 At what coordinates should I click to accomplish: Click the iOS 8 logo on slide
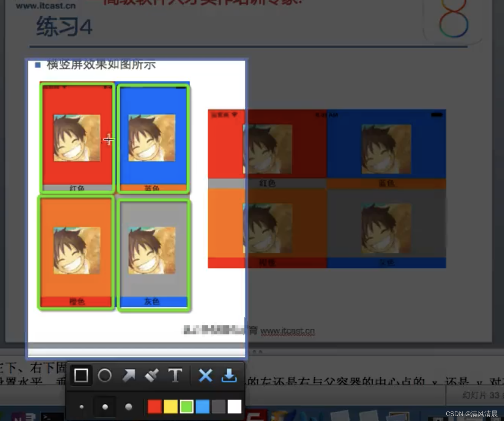[453, 19]
